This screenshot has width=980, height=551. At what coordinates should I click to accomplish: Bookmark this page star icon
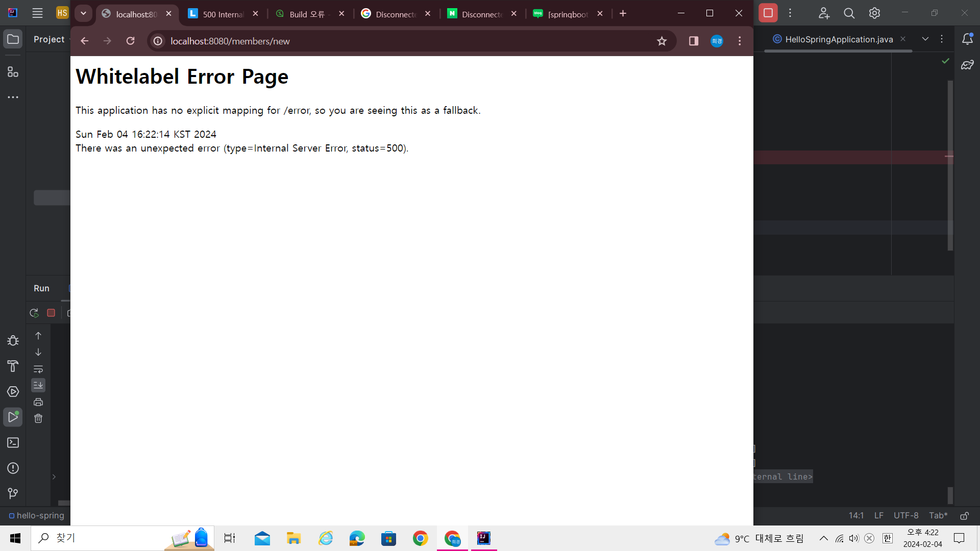pyautogui.click(x=662, y=41)
